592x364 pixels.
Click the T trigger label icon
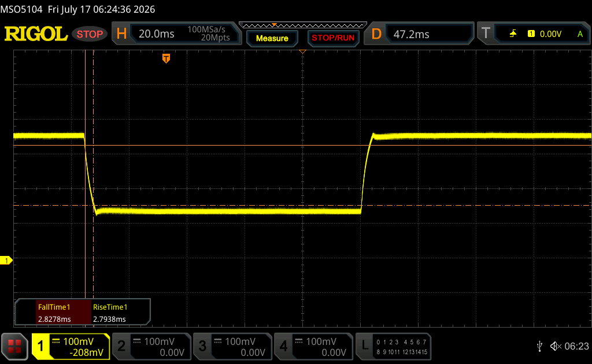point(486,33)
